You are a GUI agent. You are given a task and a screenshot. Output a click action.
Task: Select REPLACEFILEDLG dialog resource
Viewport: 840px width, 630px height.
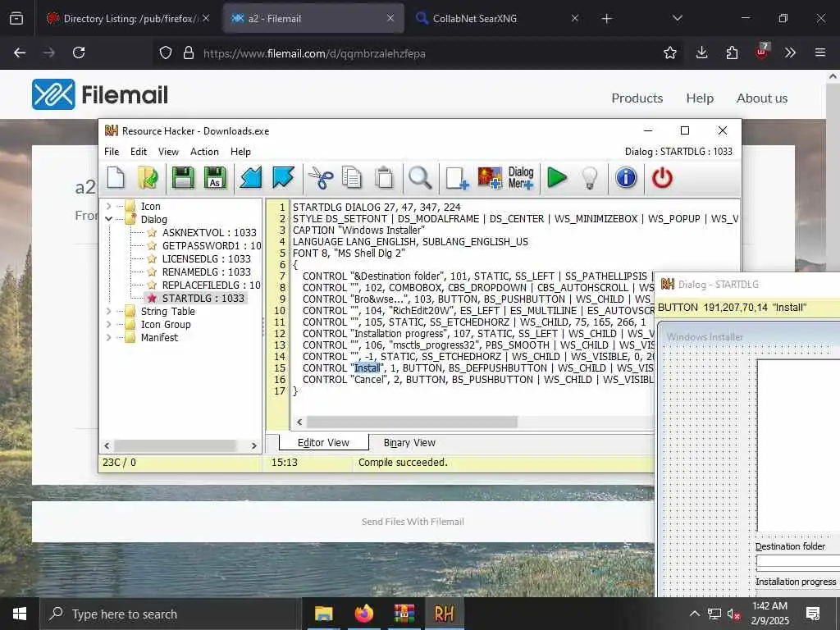[x=211, y=285]
